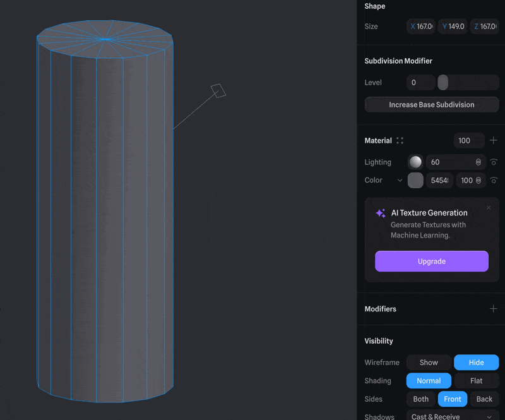This screenshot has height=420, width=505.
Task: Click the Material grid dots icon
Action: (x=400, y=141)
